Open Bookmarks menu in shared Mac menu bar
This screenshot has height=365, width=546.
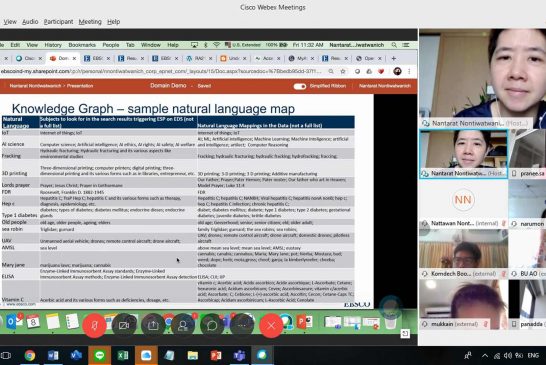[82, 45]
